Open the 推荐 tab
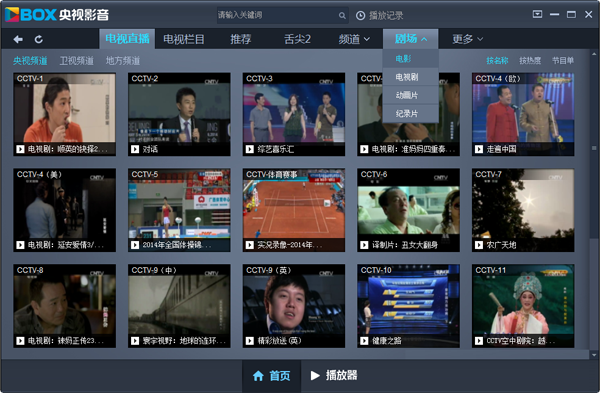Screen dimensions: 600x393 pos(241,39)
